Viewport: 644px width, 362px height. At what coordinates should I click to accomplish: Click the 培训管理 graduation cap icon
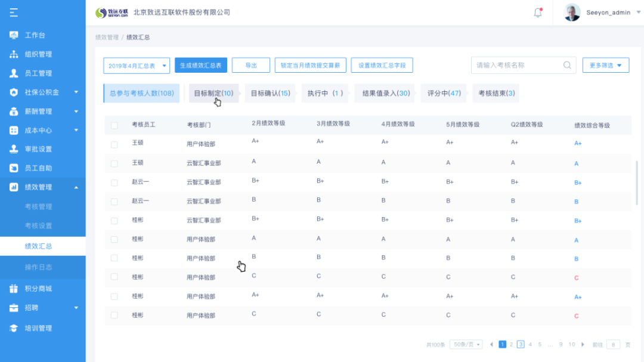coord(14,328)
